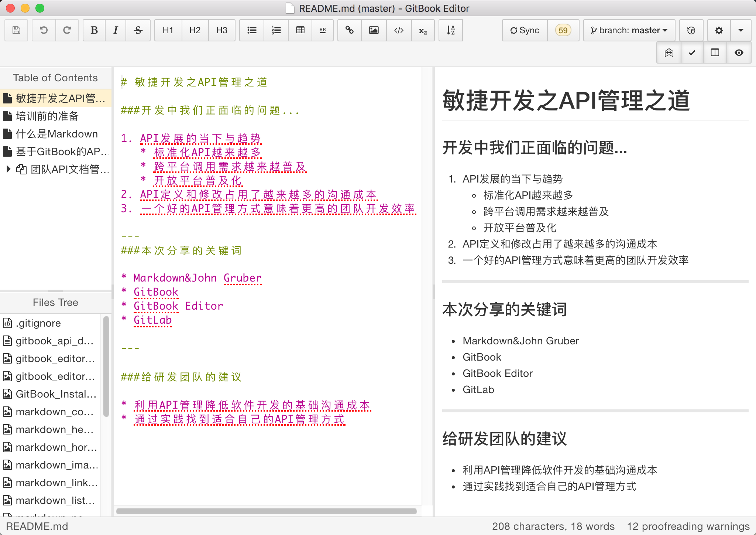Viewport: 756px width, 535px height.
Task: Click the A-Z sort icon
Action: click(x=451, y=30)
